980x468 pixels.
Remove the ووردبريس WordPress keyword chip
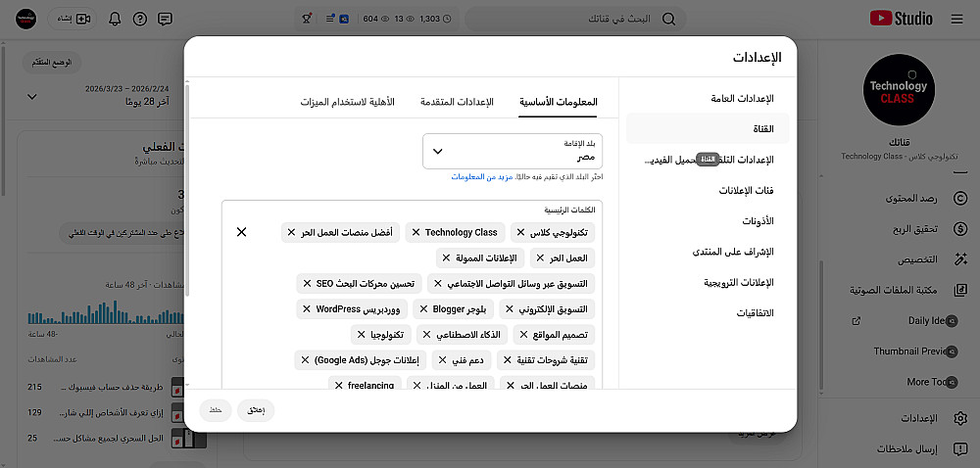pos(306,308)
